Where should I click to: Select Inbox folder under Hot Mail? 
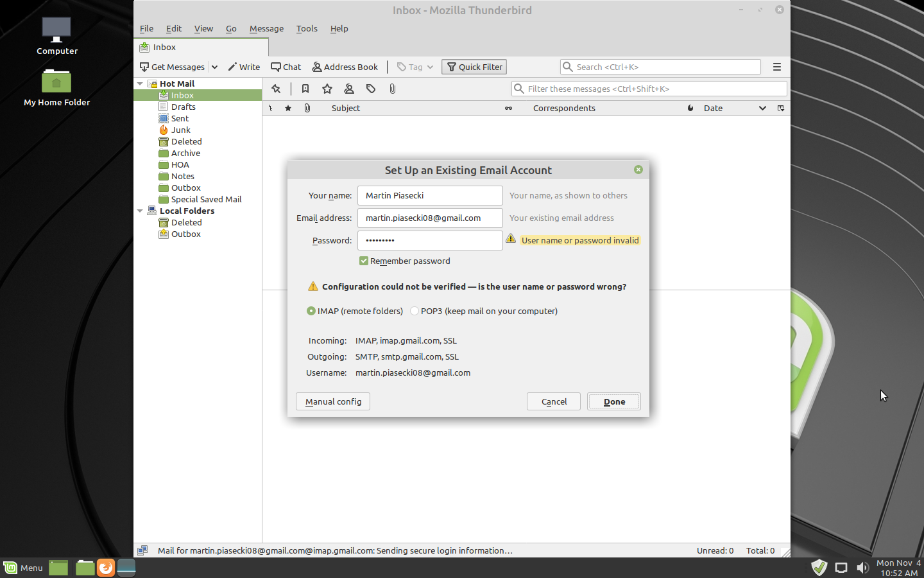click(198, 95)
